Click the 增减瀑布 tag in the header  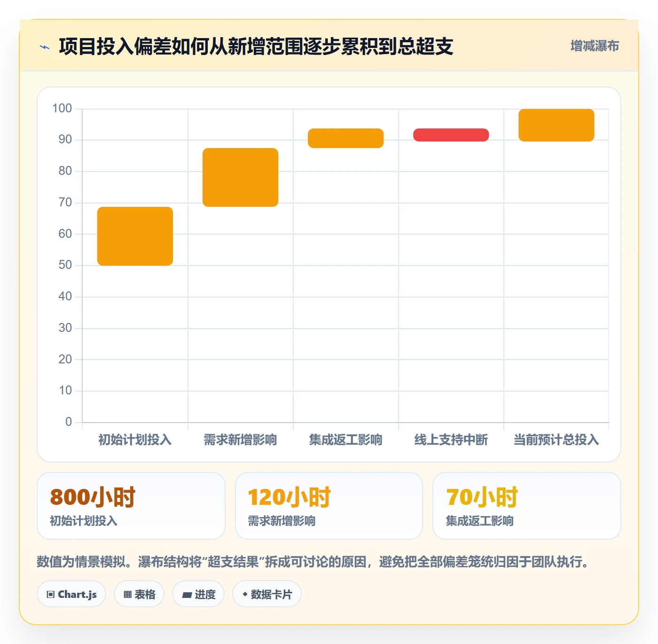point(595,46)
